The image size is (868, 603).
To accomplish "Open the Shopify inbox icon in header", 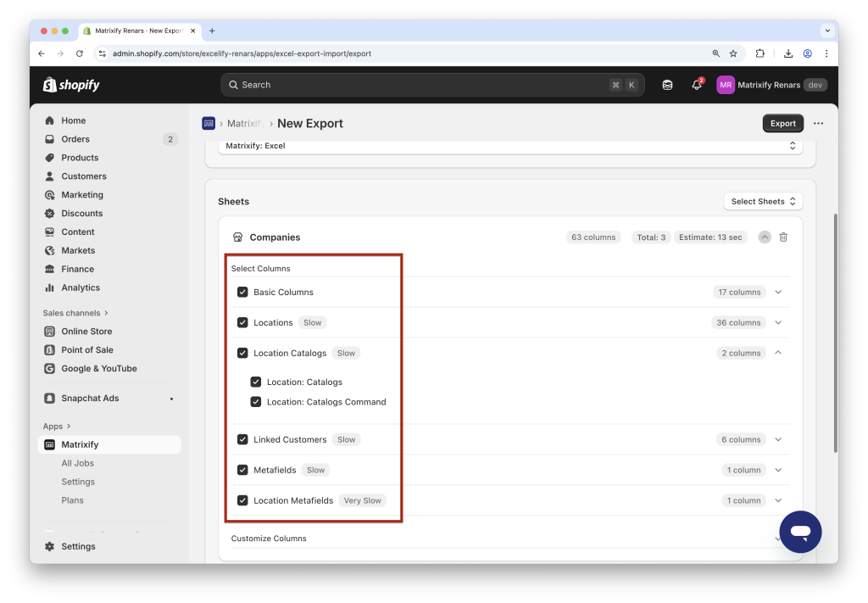I will (x=667, y=85).
